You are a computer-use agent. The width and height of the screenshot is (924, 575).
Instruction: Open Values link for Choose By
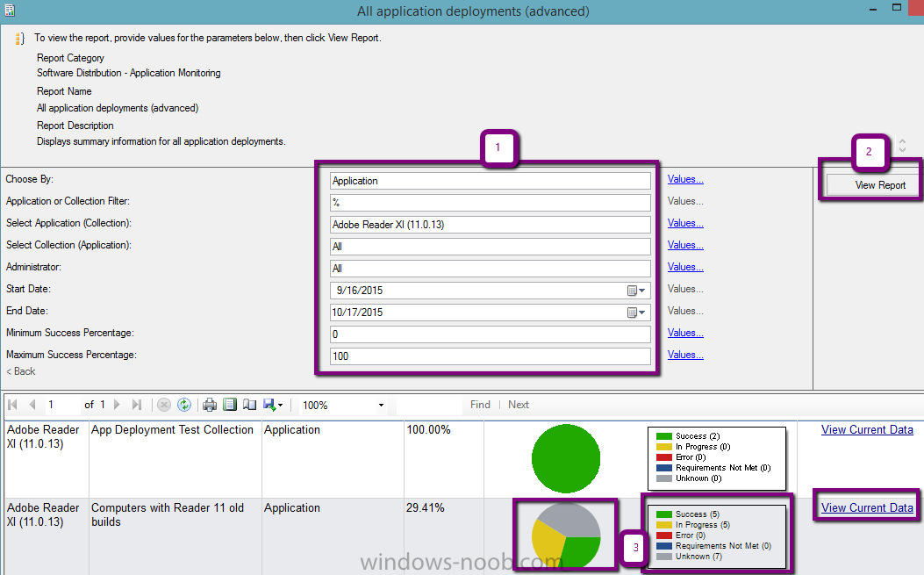(685, 179)
